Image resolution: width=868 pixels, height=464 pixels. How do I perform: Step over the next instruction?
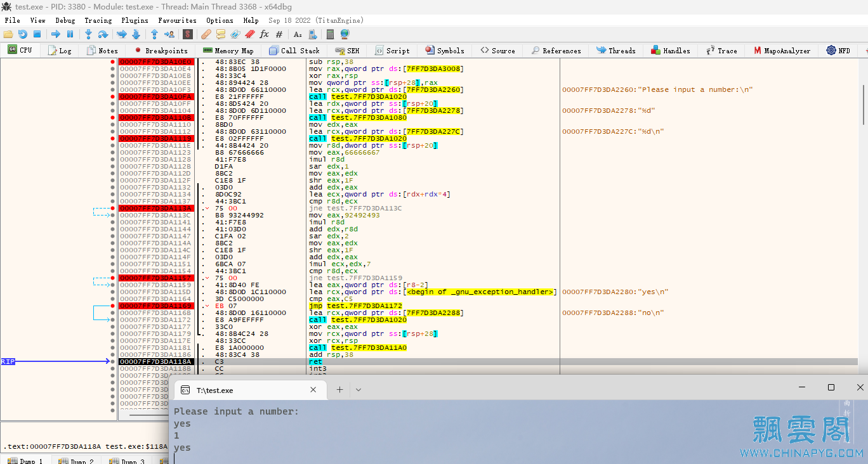click(103, 34)
